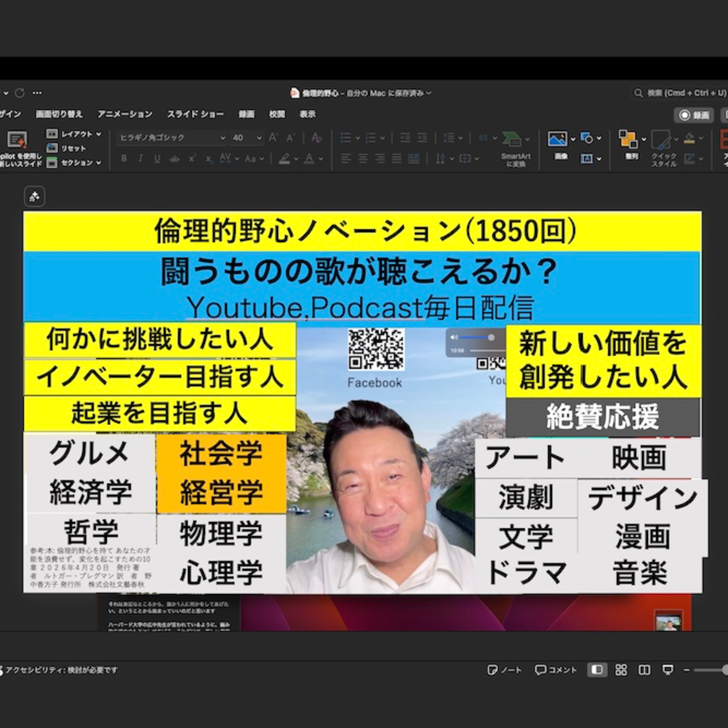Toggle italic formatting

[x=141, y=159]
